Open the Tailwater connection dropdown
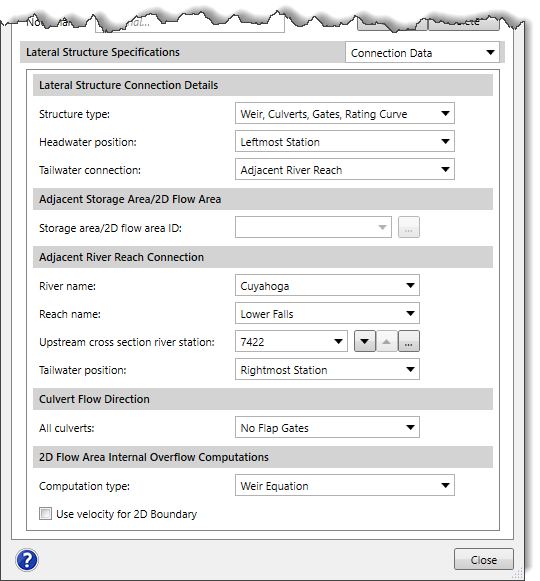This screenshot has width=540, height=581. point(345,170)
